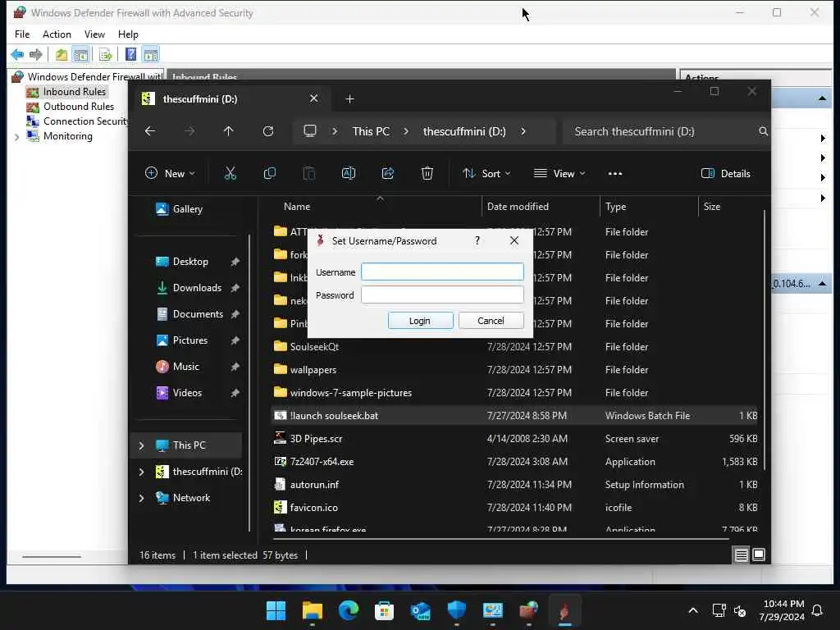The width and height of the screenshot is (840, 630).
Task: Toggle the Details pane button
Action: (x=726, y=173)
